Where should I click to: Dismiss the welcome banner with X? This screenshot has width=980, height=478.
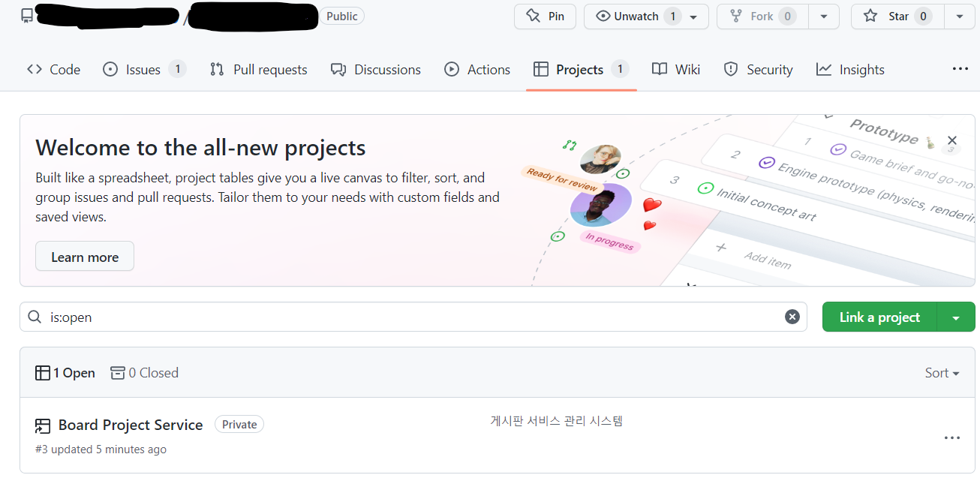click(952, 140)
